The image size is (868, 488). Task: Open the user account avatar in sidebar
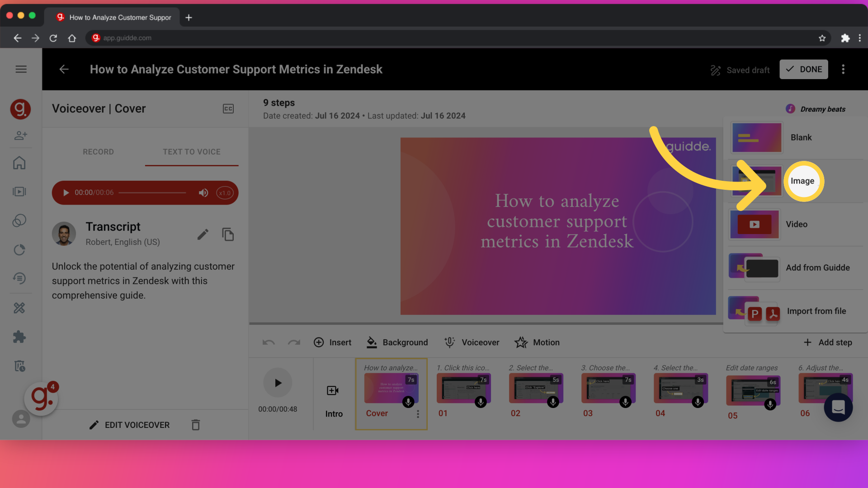[21, 419]
